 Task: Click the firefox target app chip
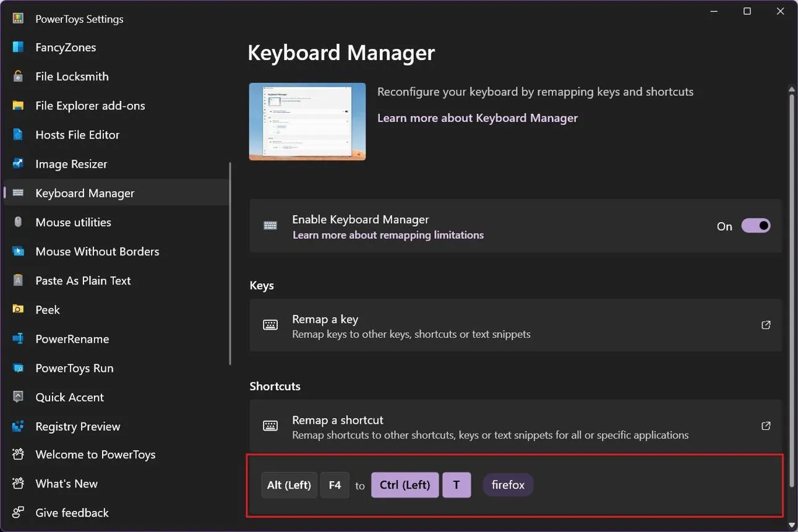point(508,485)
